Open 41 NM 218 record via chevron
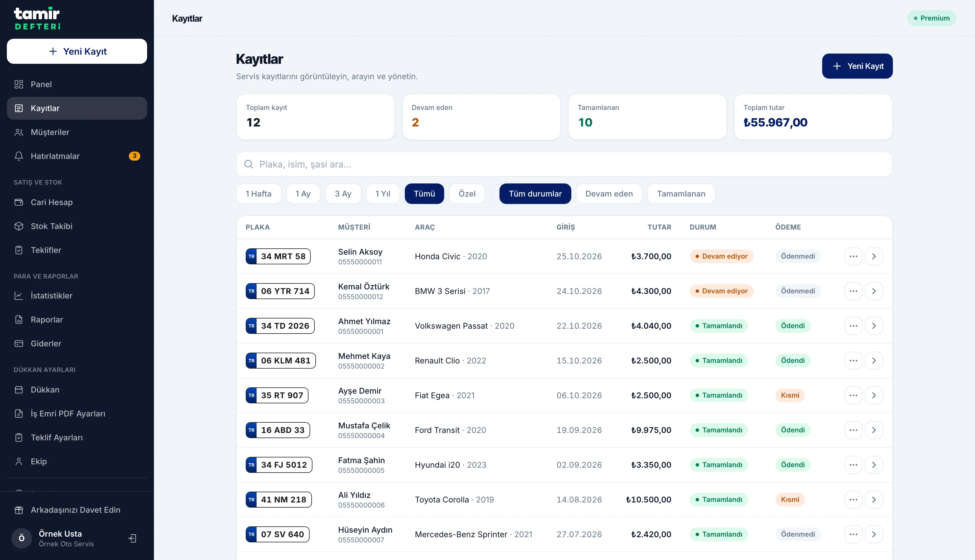The height and width of the screenshot is (560, 975). click(874, 500)
